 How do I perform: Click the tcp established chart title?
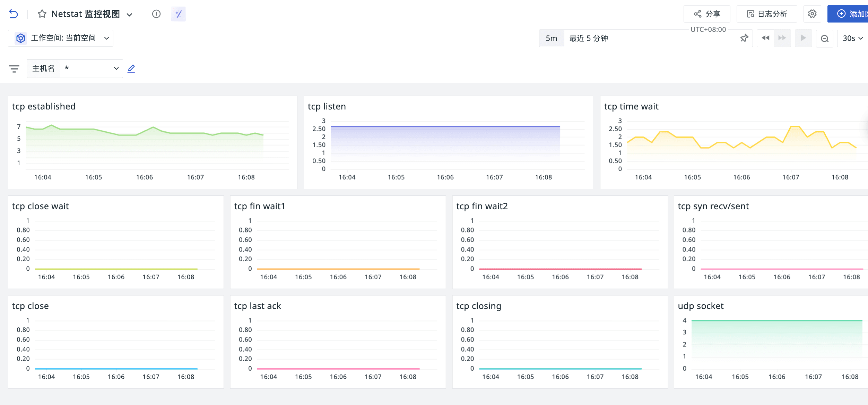point(44,106)
